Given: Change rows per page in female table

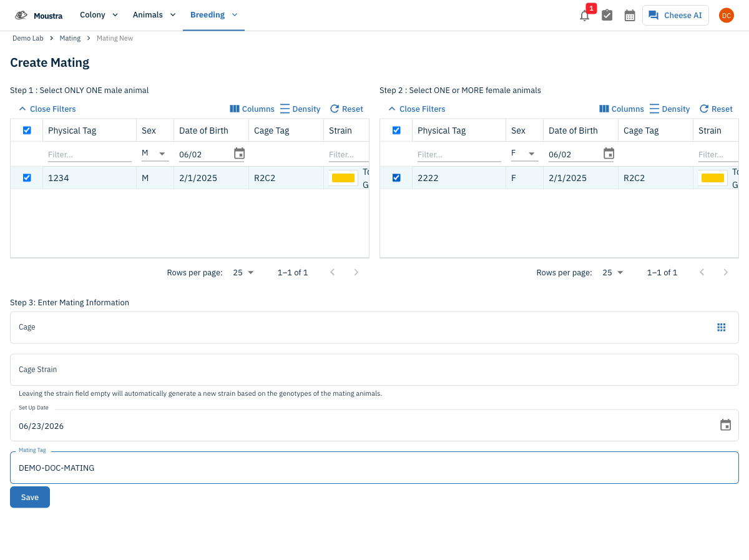Looking at the screenshot, I should pyautogui.click(x=613, y=273).
